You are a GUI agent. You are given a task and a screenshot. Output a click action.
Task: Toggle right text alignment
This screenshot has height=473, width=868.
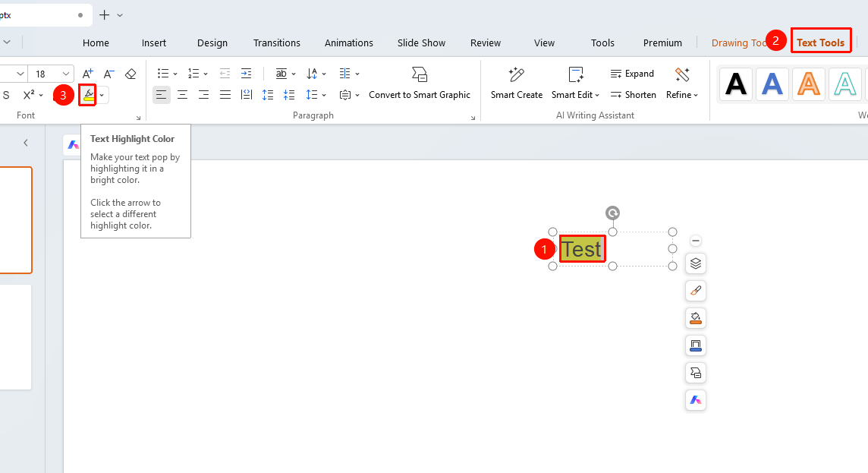pyautogui.click(x=203, y=95)
